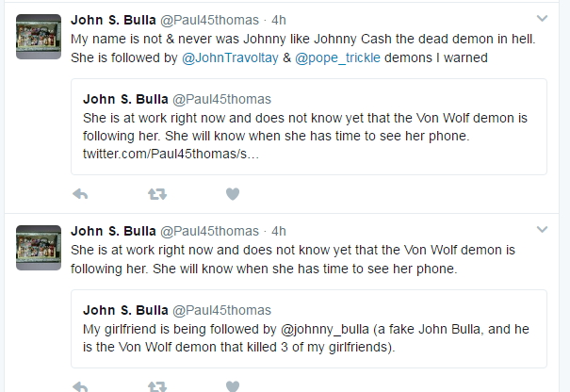Reply to the Johnny Cash tweet
Screen dimensions: 570x392
tap(80, 194)
